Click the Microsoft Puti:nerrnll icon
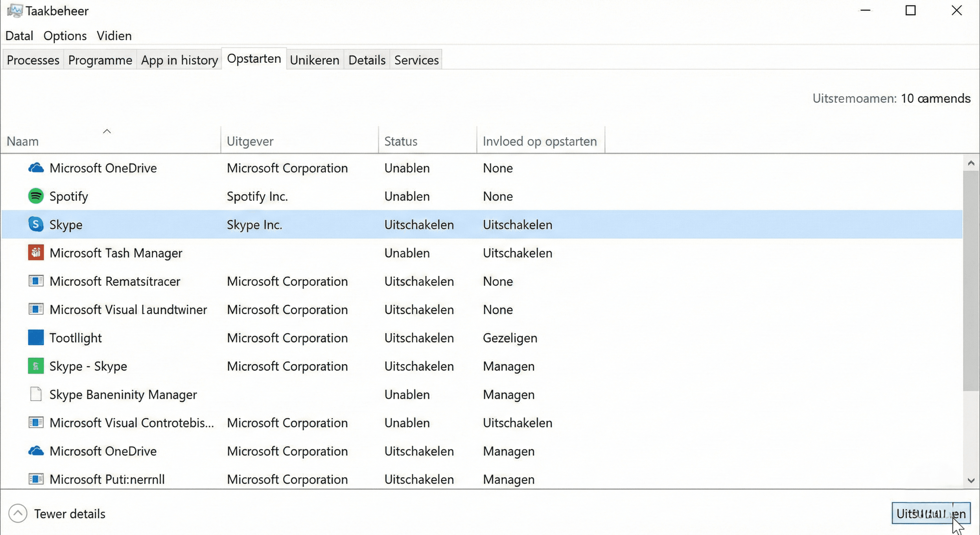 (36, 479)
